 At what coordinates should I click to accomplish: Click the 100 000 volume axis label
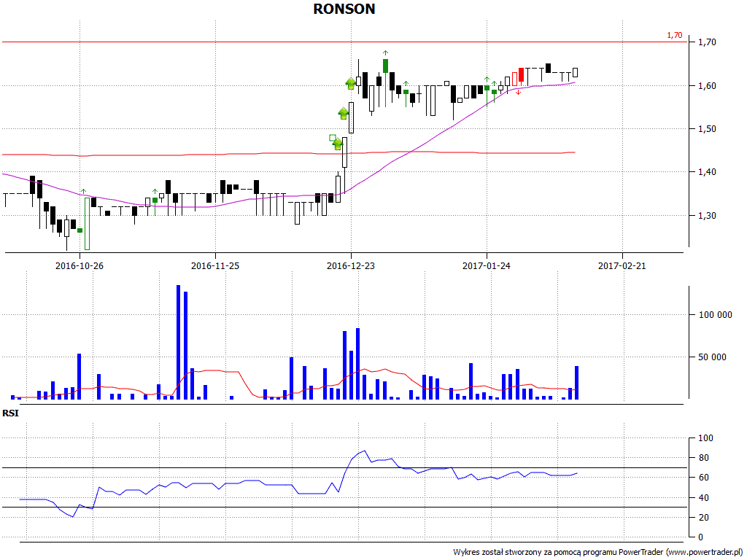(715, 315)
